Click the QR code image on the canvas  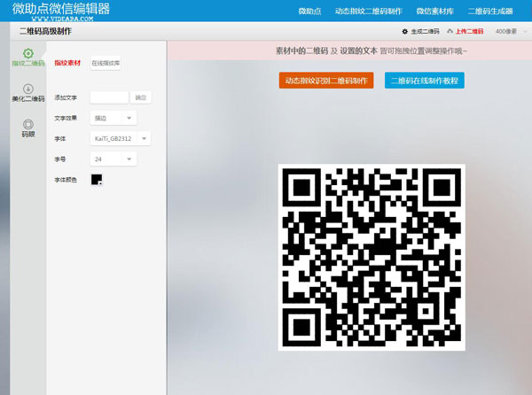click(372, 257)
